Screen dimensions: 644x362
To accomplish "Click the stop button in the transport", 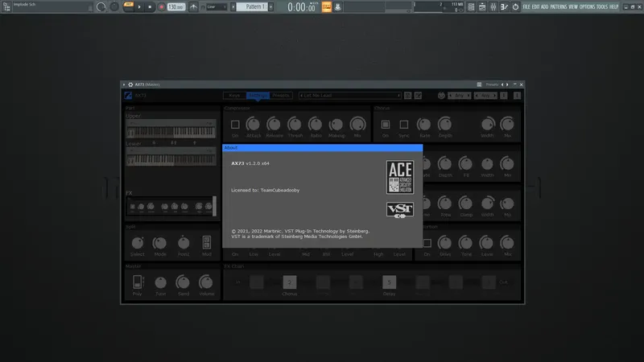I will pos(150,7).
